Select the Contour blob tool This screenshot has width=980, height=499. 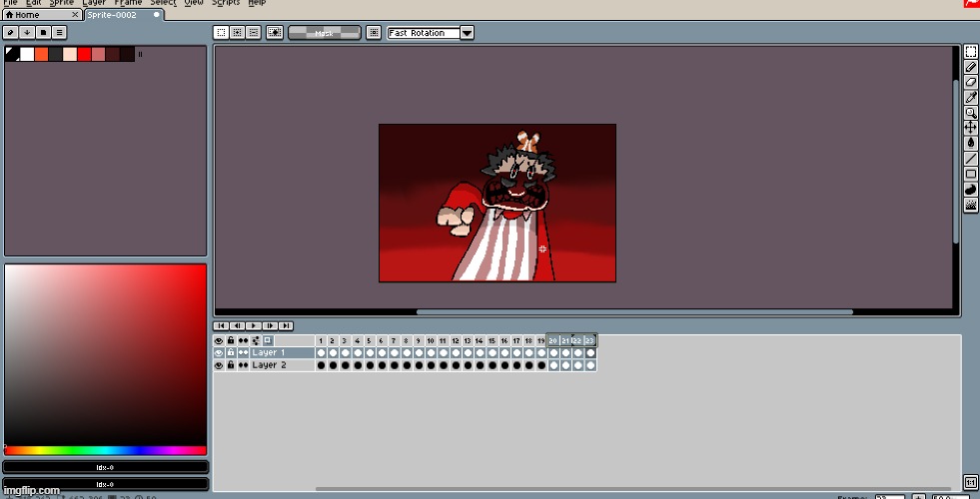pyautogui.click(x=971, y=190)
